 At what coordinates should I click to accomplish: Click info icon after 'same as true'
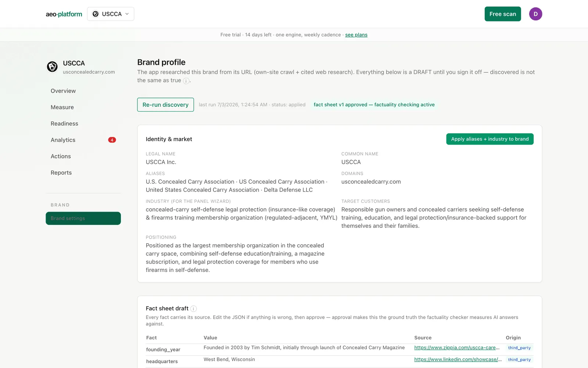coord(186,81)
